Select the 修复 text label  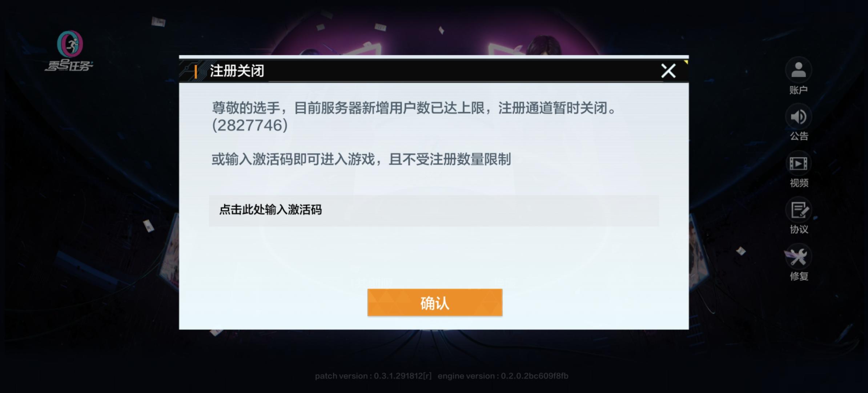pos(799,276)
